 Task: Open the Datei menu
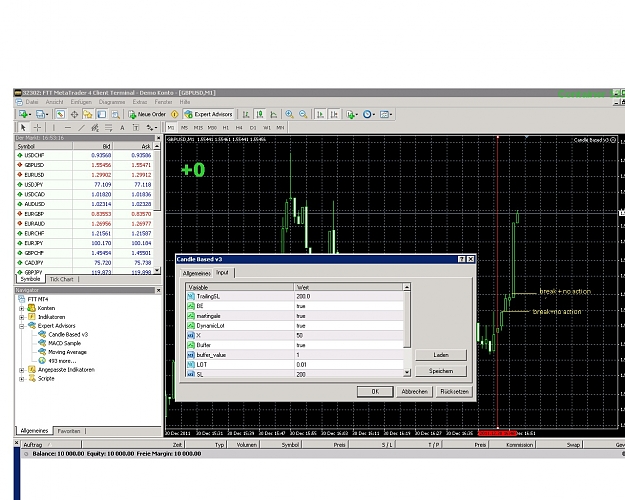(x=31, y=102)
